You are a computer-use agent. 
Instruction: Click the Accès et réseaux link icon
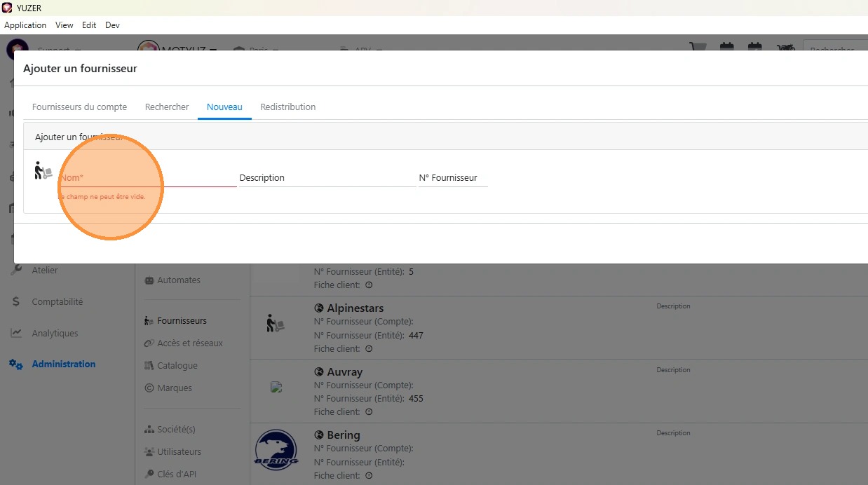(149, 343)
